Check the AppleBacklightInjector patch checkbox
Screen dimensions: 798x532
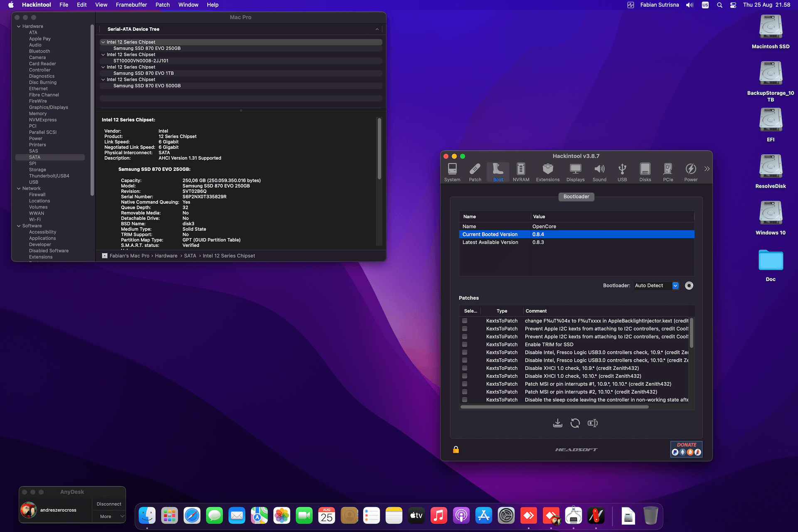pyautogui.click(x=465, y=321)
